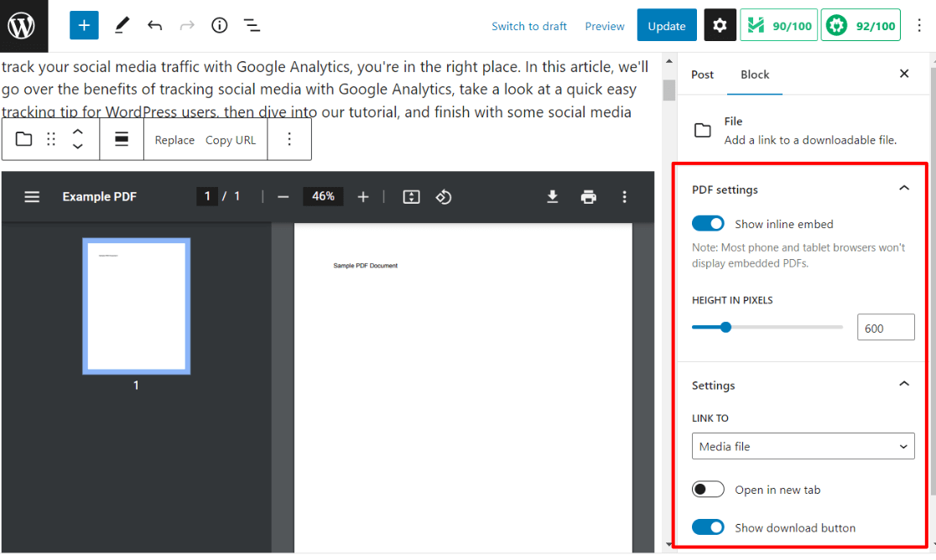Switch to the Post tab
This screenshot has height=560, width=936.
click(x=702, y=75)
